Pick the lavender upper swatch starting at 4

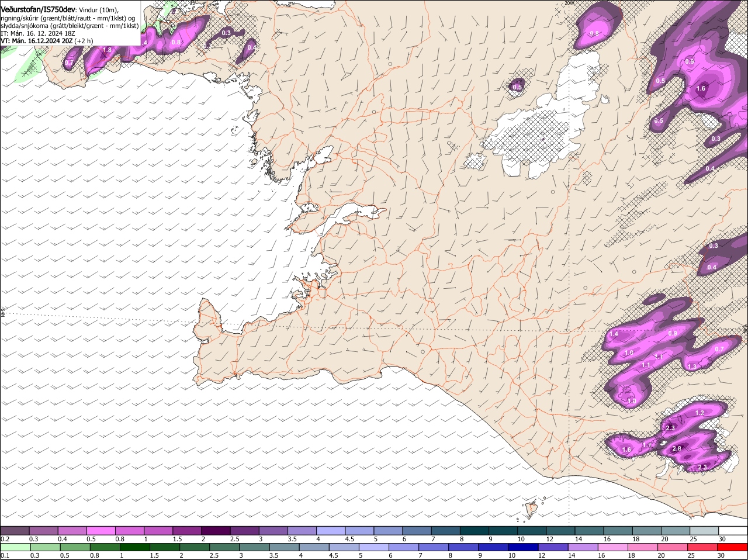tap(330, 530)
